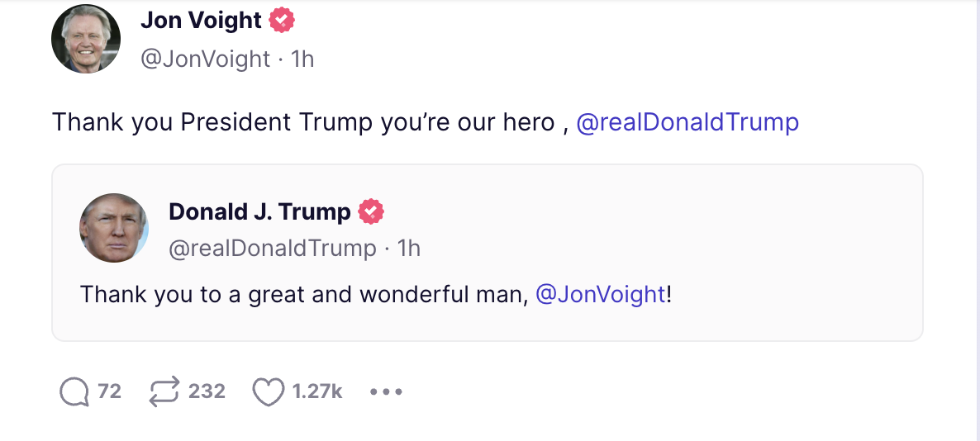This screenshot has height=441, width=980.
Task: Open the @JonVoight mention in the quoted text
Action: point(600,294)
